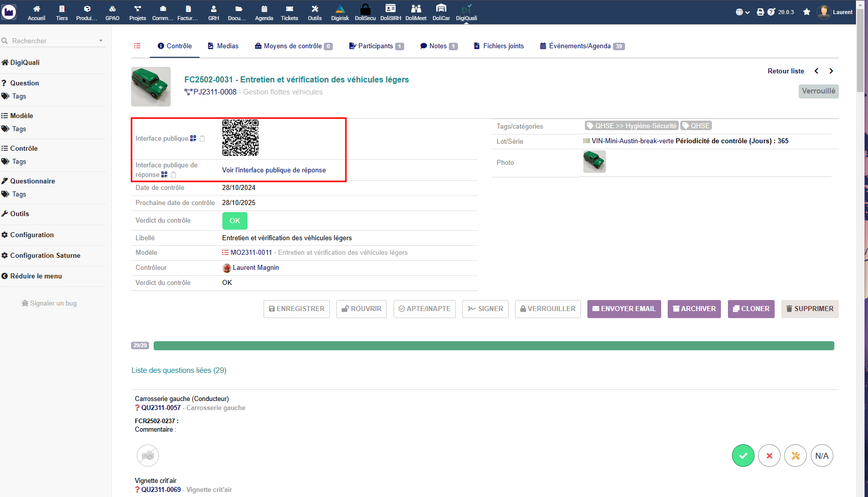Go to previous record arrow
This screenshot has width=868, height=497.
(816, 71)
